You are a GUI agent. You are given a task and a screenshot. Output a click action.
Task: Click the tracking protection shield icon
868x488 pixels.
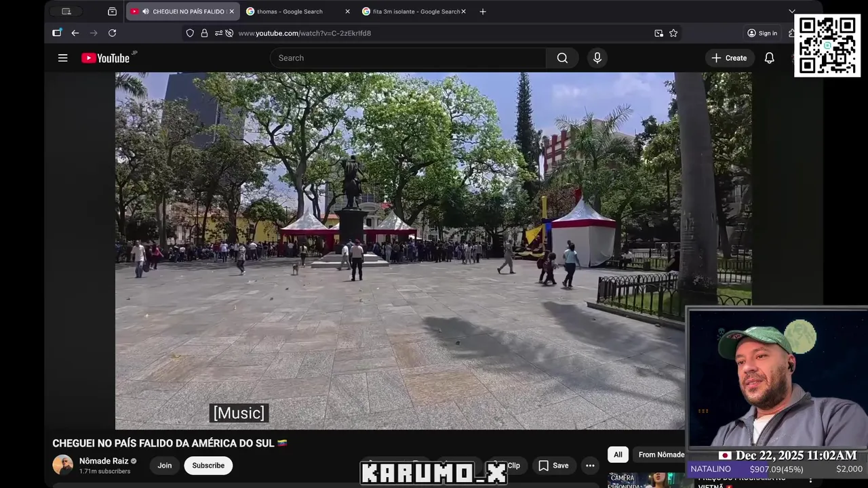click(x=190, y=33)
